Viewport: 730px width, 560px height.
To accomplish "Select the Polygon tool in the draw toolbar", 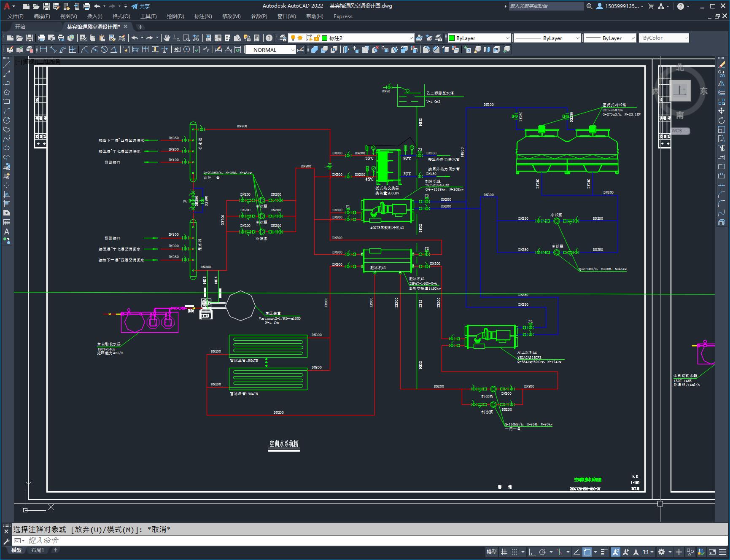I will coord(7,92).
